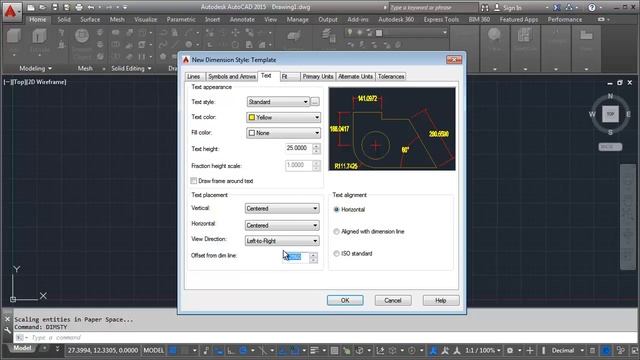Toggle Dynamic Input in status bar
Viewport: 640px width, 360px height.
(x=218, y=350)
